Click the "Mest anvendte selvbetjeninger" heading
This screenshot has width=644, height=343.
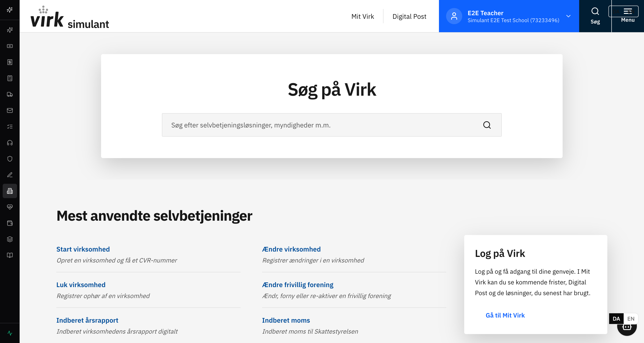154,216
